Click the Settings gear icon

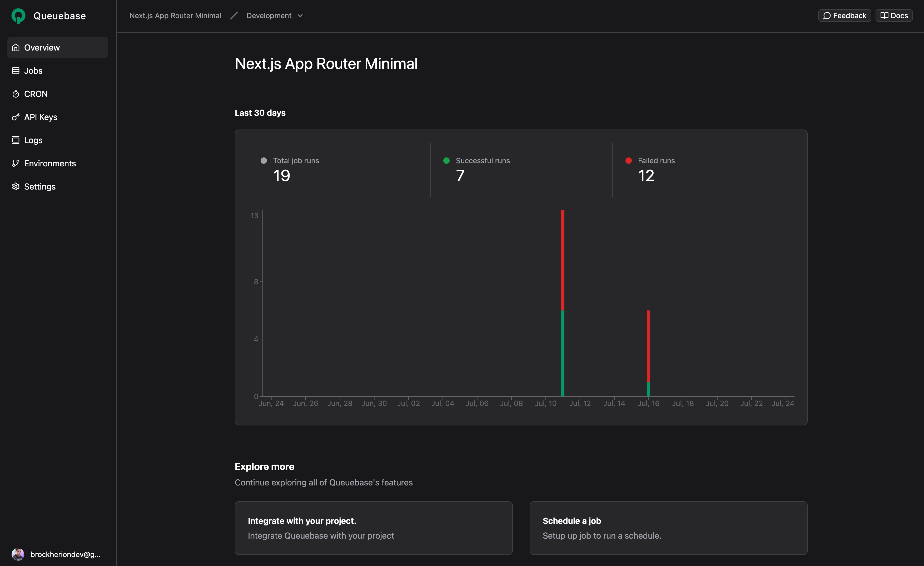16,186
